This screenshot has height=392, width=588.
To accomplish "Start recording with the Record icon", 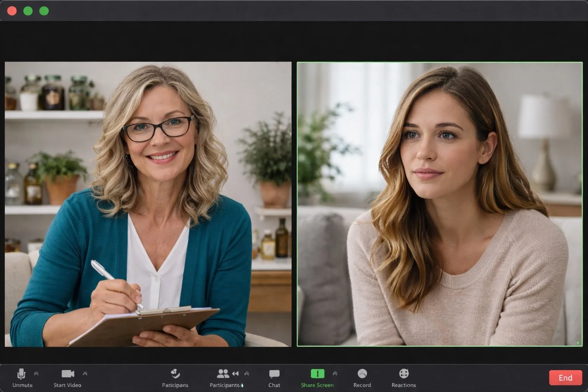I will (x=362, y=374).
